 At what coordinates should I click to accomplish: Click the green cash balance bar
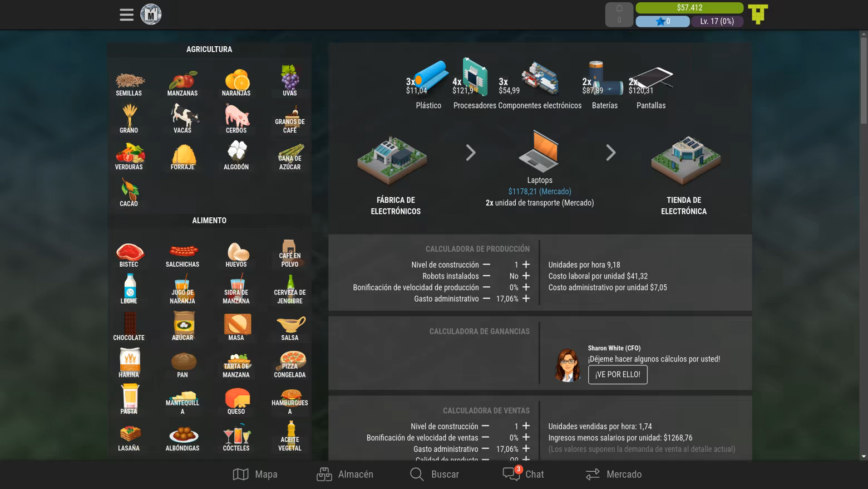(x=689, y=8)
